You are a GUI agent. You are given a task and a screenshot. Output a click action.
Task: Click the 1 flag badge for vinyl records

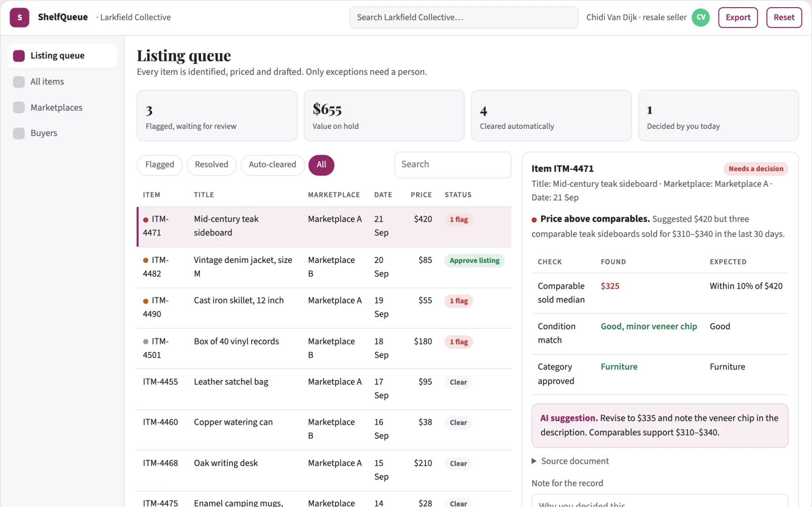pyautogui.click(x=459, y=342)
